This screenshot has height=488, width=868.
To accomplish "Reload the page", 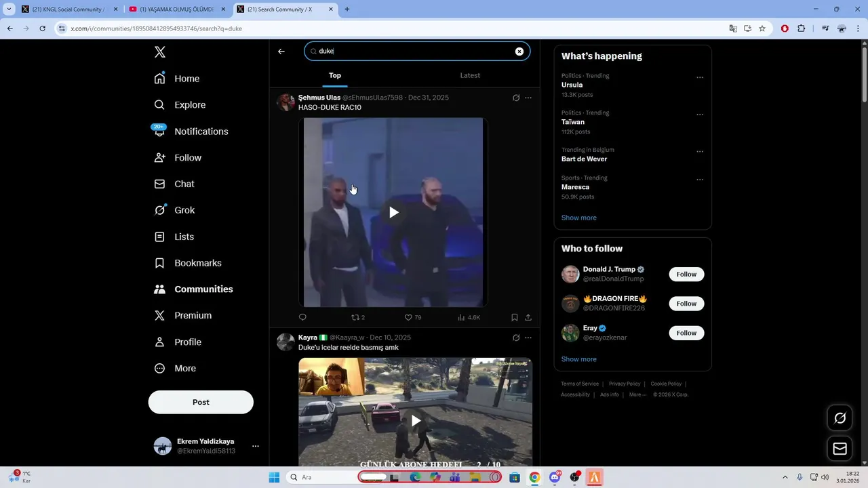I will tap(42, 28).
